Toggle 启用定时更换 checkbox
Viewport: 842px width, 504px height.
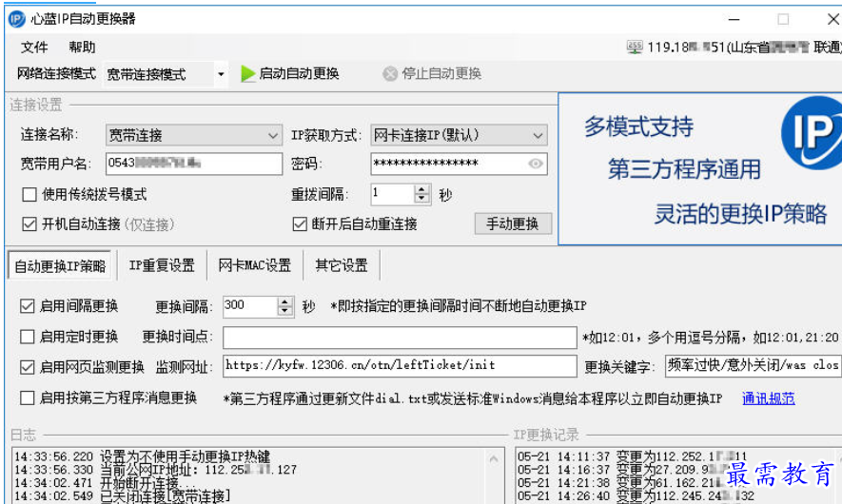28,337
